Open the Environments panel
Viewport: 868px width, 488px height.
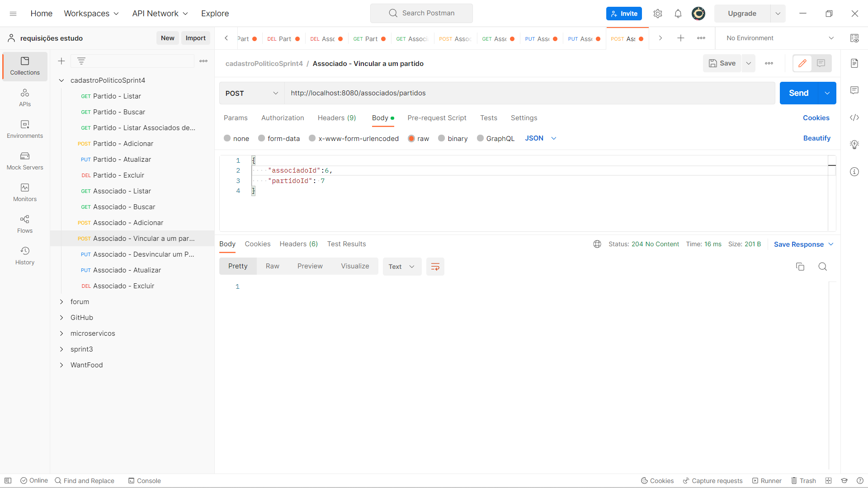[x=25, y=129]
